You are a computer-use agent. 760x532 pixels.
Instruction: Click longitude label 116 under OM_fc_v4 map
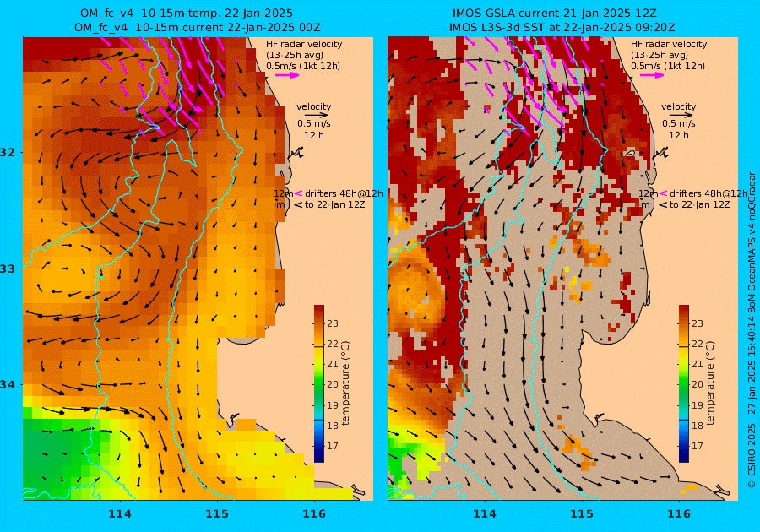click(314, 514)
